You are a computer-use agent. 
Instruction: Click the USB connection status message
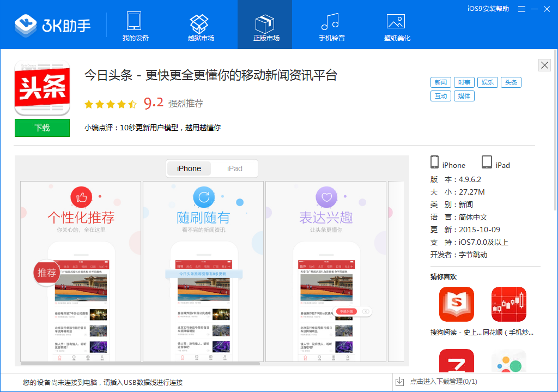[x=102, y=382]
